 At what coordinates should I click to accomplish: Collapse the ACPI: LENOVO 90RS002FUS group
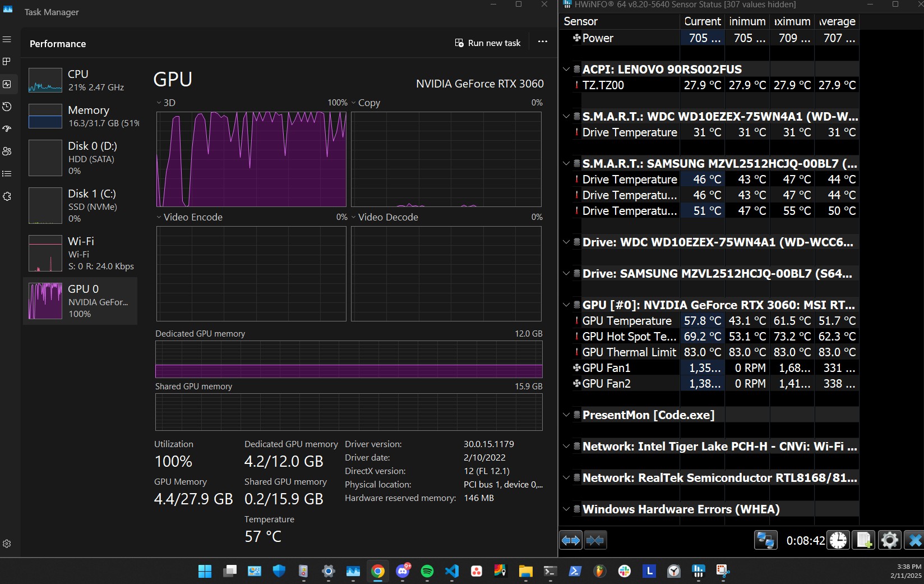tap(566, 70)
